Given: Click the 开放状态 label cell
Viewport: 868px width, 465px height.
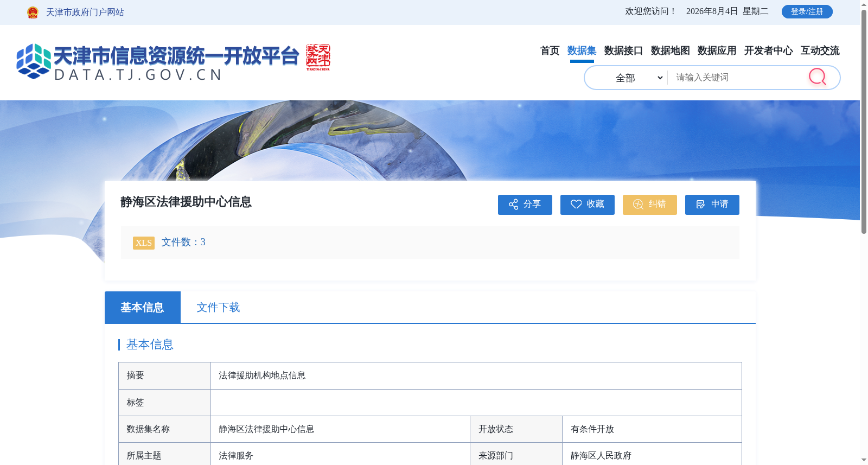Looking at the screenshot, I should pos(516,429).
